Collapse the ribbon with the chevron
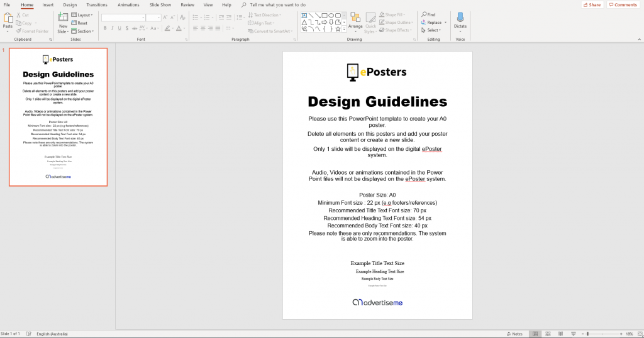 (640, 40)
